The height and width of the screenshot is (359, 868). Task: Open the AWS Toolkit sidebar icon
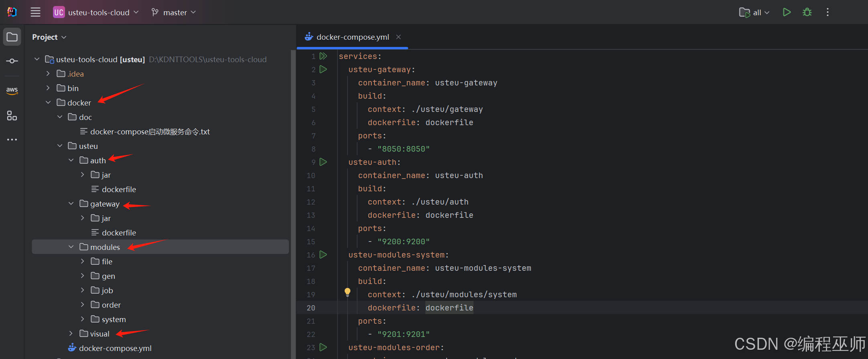click(x=12, y=90)
